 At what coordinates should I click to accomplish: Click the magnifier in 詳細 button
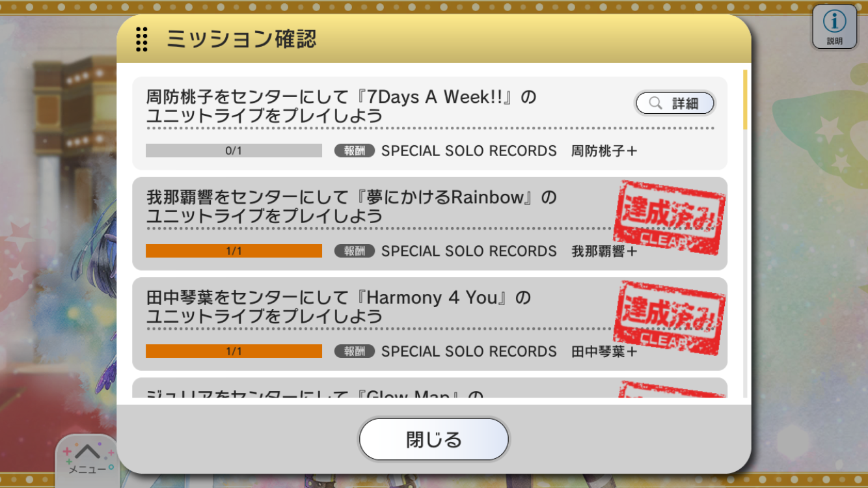coord(655,103)
